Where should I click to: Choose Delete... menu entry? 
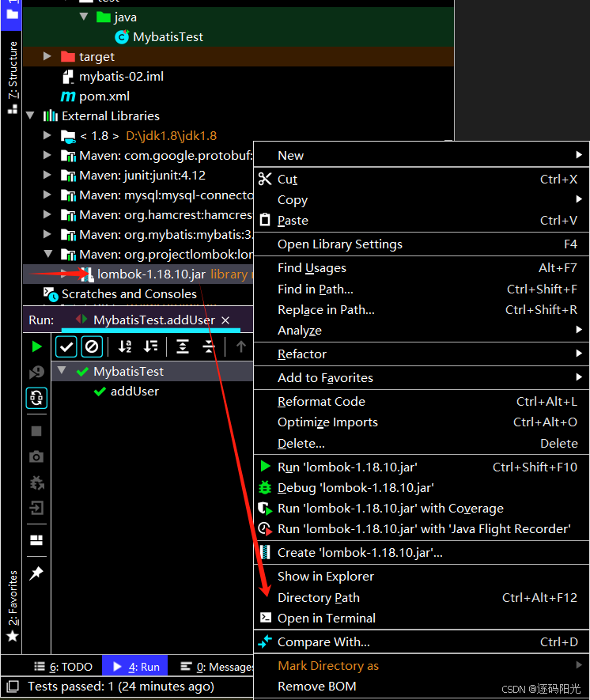pos(422,443)
